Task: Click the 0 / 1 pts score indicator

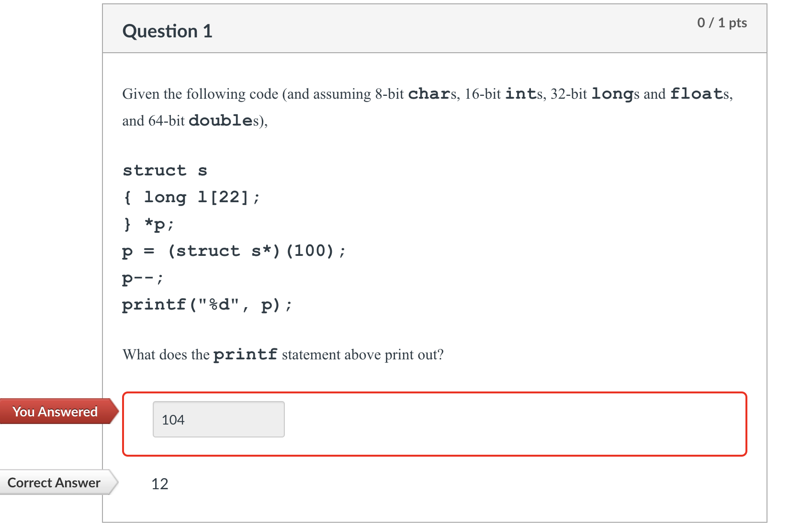Action: [722, 23]
